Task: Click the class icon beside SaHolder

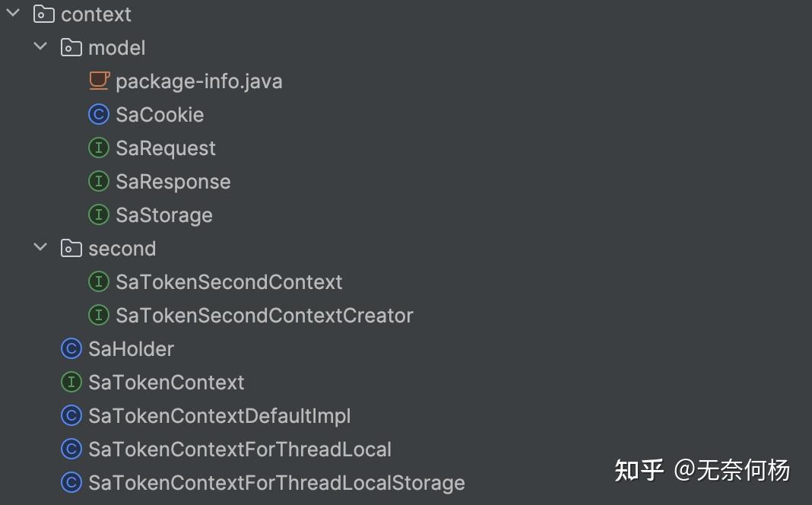Action: click(71, 348)
